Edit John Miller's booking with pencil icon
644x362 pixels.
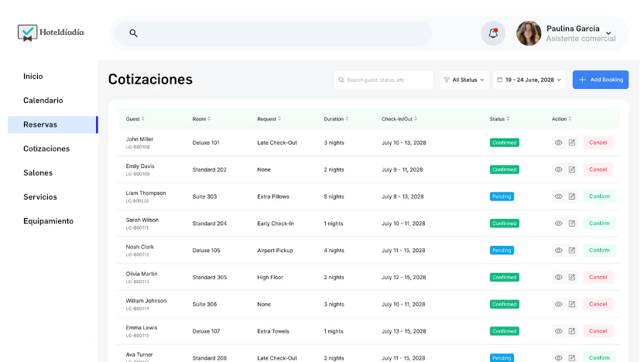point(572,142)
